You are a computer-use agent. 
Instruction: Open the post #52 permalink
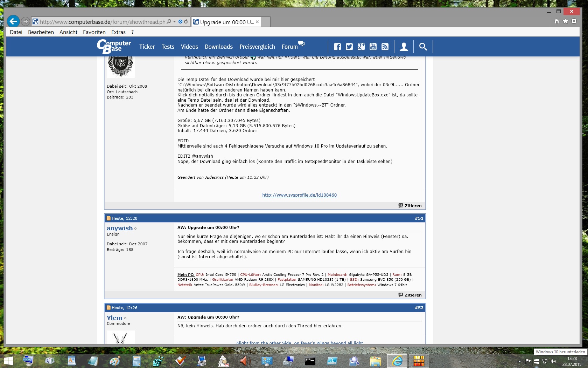[419, 308]
